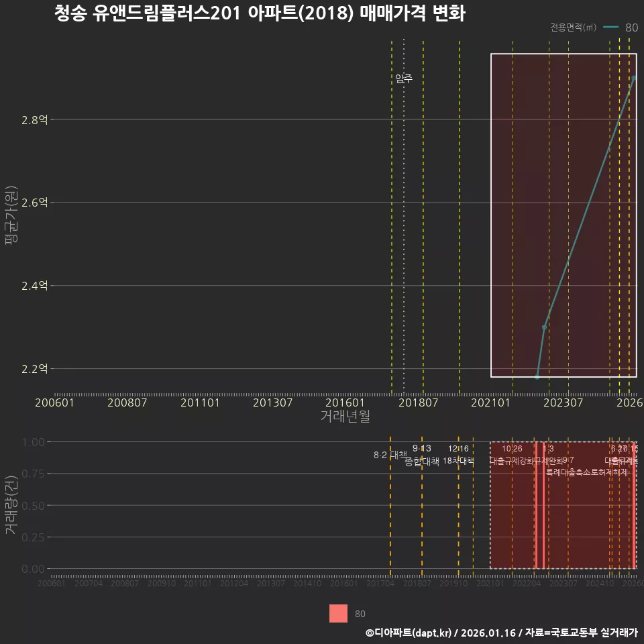The width and height of the screenshot is (644, 644).
Task: Click the 10·26 대출규제강화 label
Action: (512, 455)
